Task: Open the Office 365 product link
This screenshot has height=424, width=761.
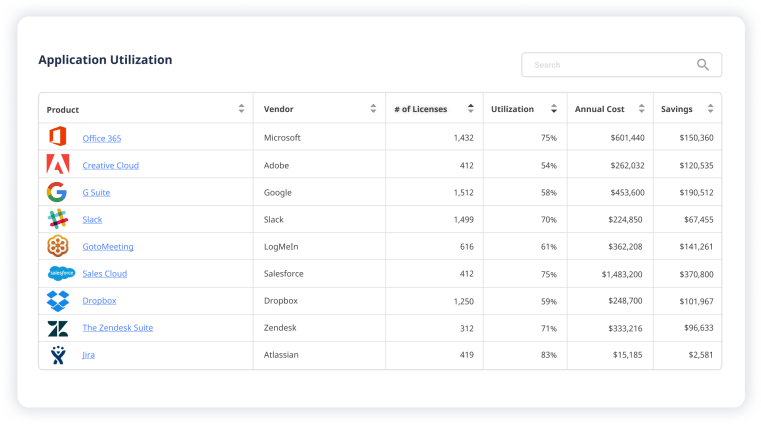Action: click(102, 138)
